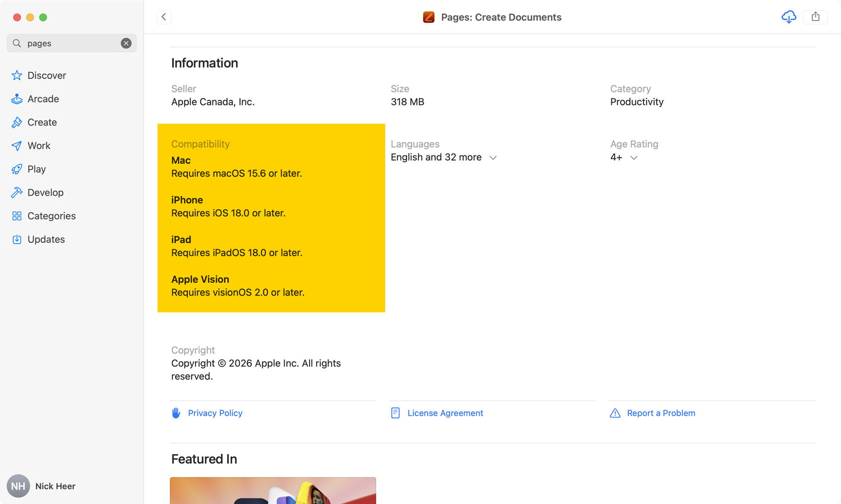Image resolution: width=841 pixels, height=504 pixels.
Task: Click the Updates download icon
Action: (17, 239)
